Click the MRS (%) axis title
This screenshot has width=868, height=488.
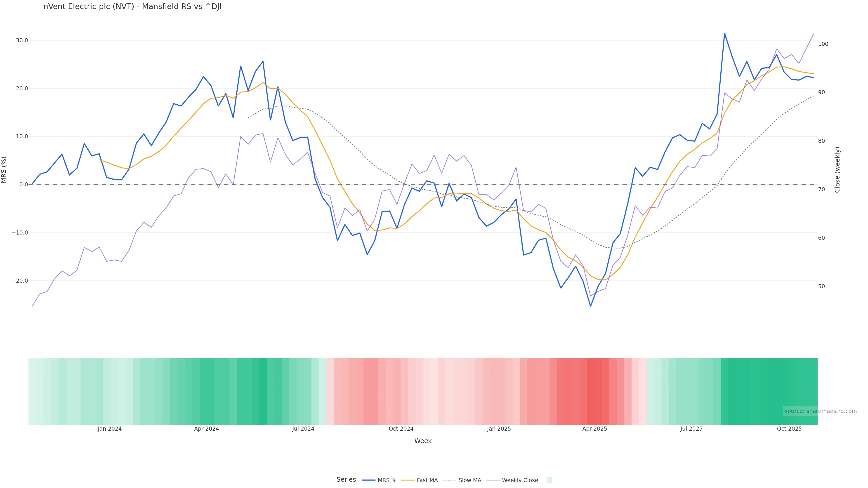[x=4, y=170]
